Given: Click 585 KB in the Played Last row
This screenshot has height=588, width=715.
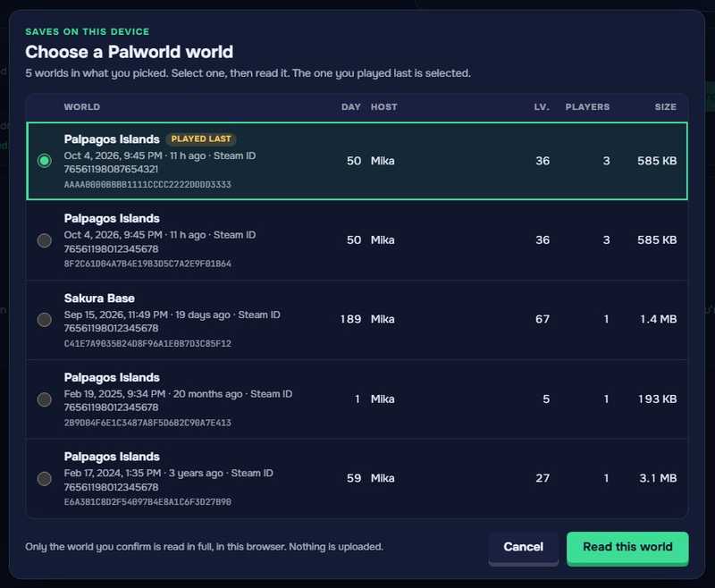Looking at the screenshot, I should 657,161.
